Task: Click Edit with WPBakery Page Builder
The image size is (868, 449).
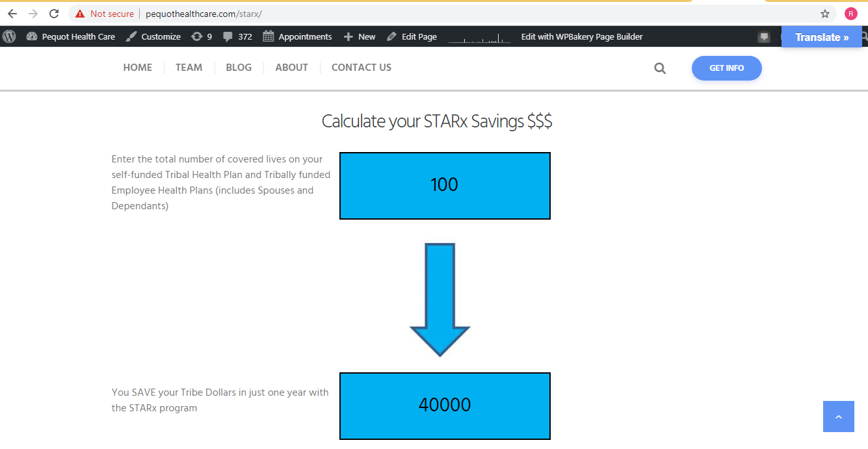Action: pyautogui.click(x=582, y=36)
